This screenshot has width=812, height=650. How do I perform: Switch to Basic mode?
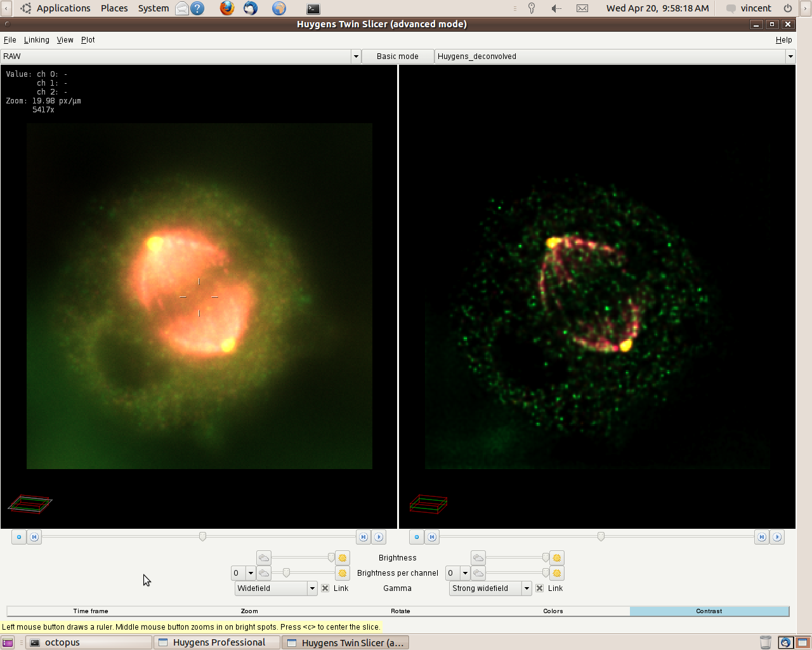coord(397,56)
